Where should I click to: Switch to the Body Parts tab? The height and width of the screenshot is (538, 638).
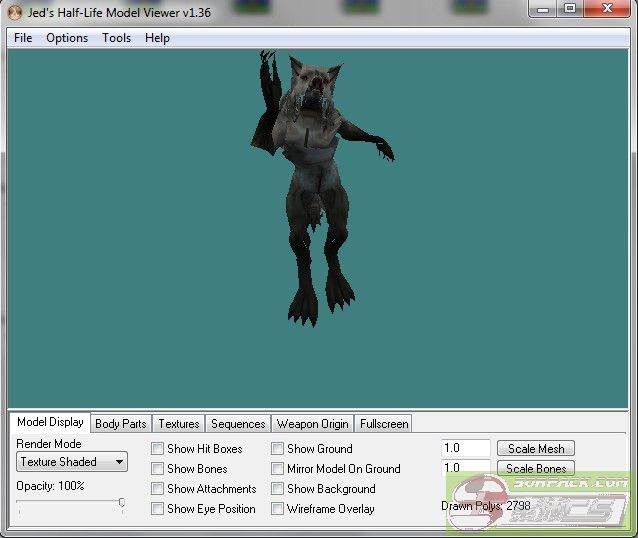click(121, 424)
